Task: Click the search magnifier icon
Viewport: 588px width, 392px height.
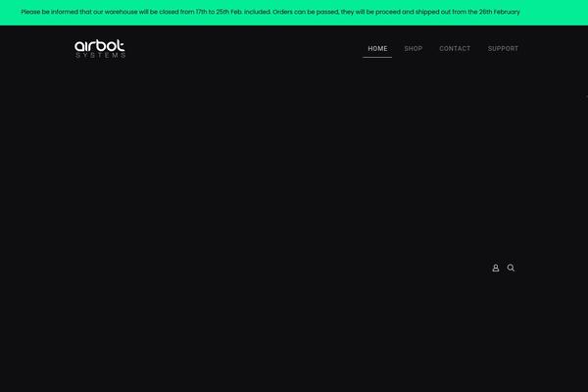Action: 511,268
